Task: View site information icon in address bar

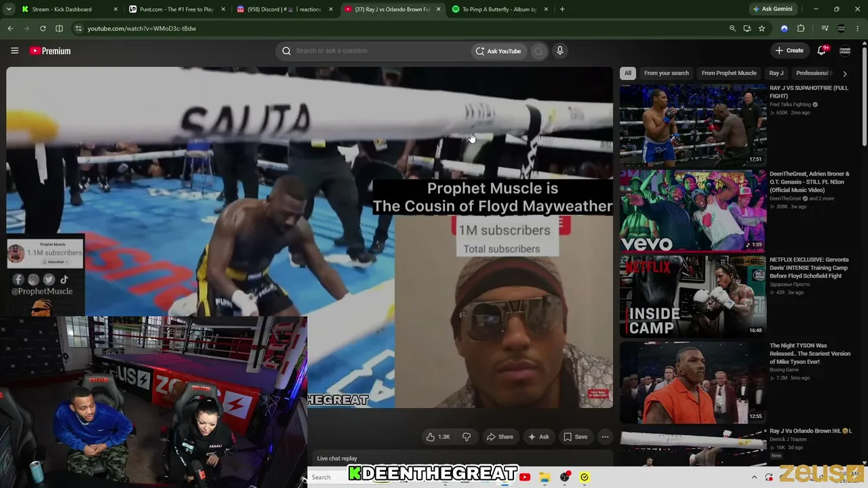Action: point(78,28)
